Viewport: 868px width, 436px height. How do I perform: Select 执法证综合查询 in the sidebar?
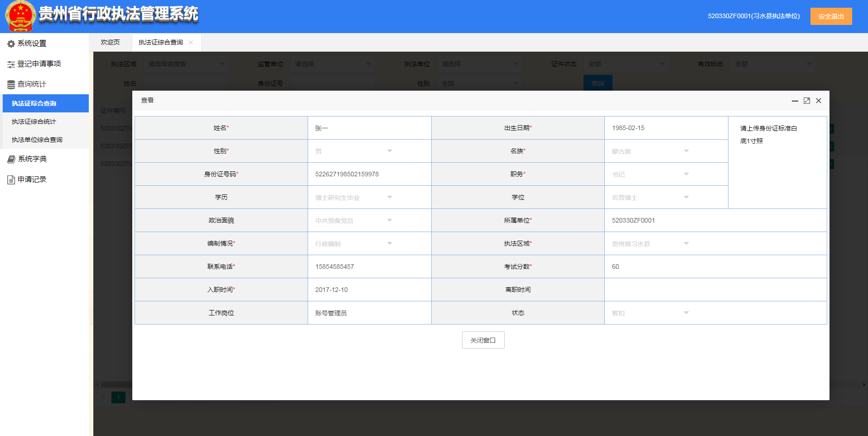[46, 103]
